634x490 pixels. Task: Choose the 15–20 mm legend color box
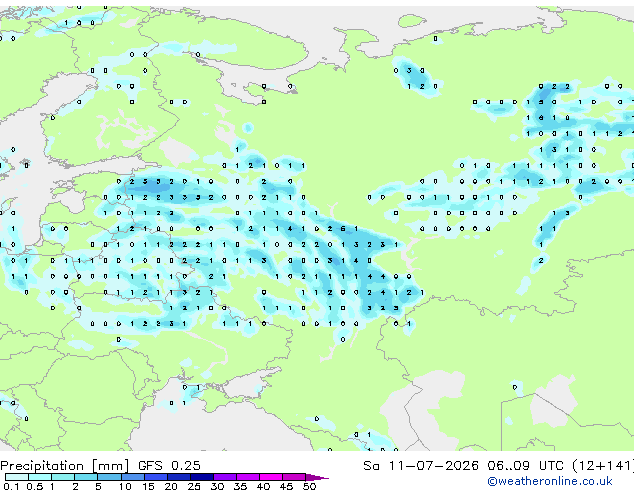(x=156, y=477)
